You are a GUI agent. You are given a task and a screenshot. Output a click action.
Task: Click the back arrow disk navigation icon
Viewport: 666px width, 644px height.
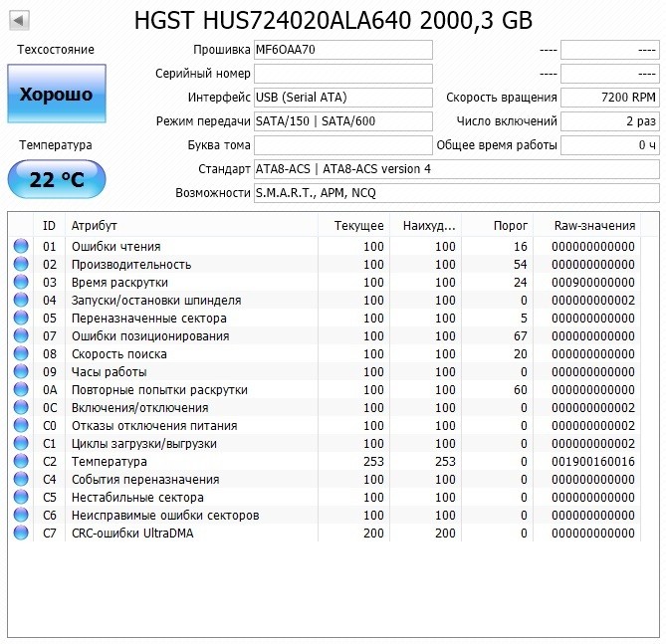[x=19, y=20]
